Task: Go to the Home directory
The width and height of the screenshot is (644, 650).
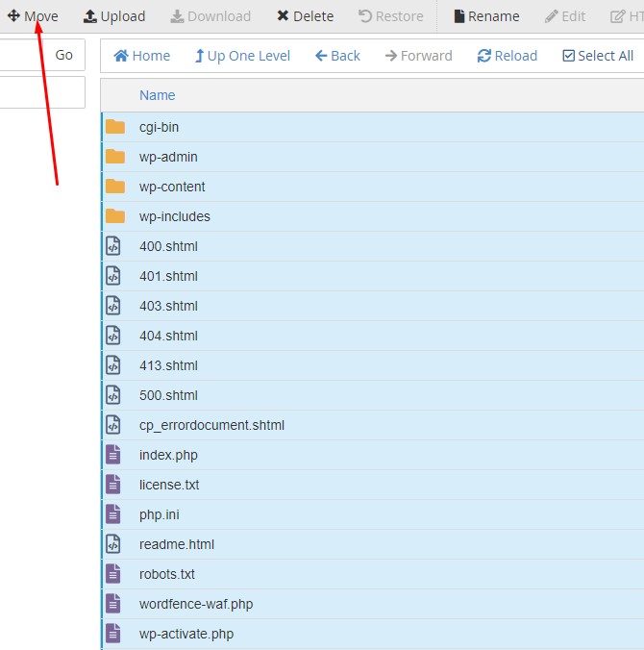Action: point(141,56)
